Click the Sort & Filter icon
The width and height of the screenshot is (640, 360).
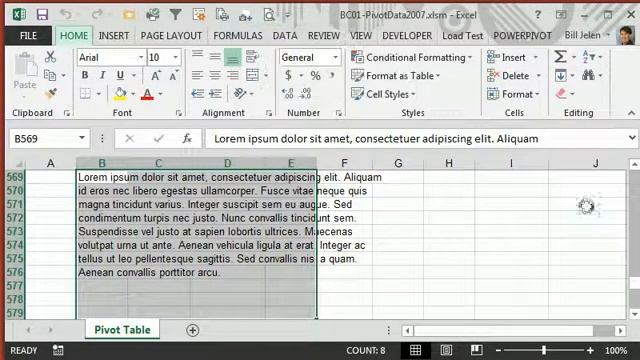click(589, 57)
